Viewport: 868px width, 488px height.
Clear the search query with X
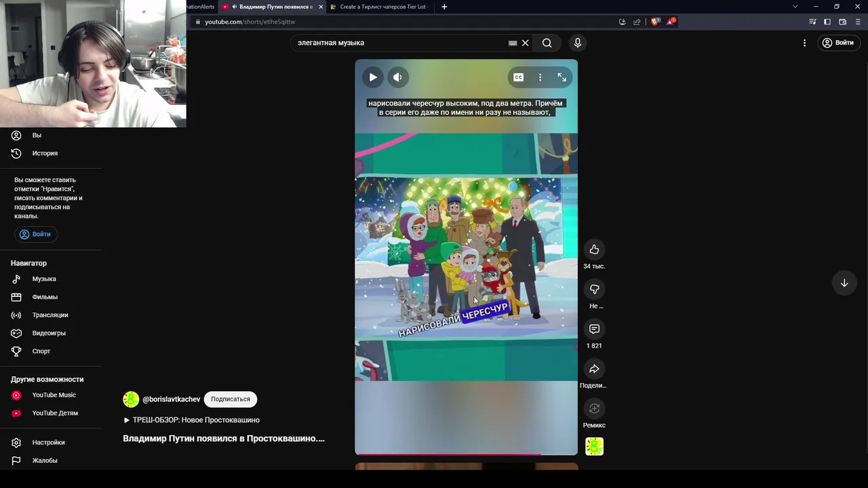[525, 43]
